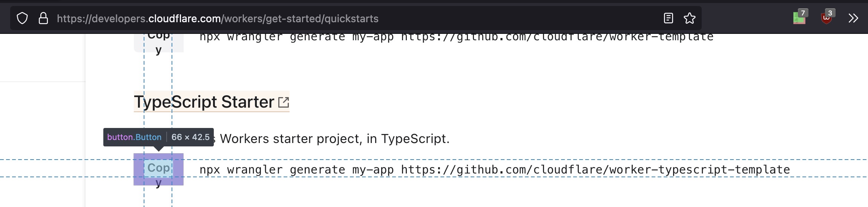The image size is (868, 207).
Task: Copy the worker-typescript-template command
Action: (x=158, y=169)
